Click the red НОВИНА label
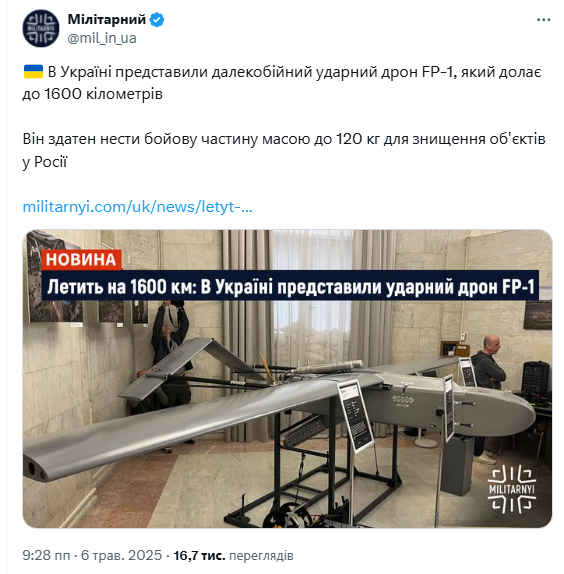The image size is (564, 574). 81,260
